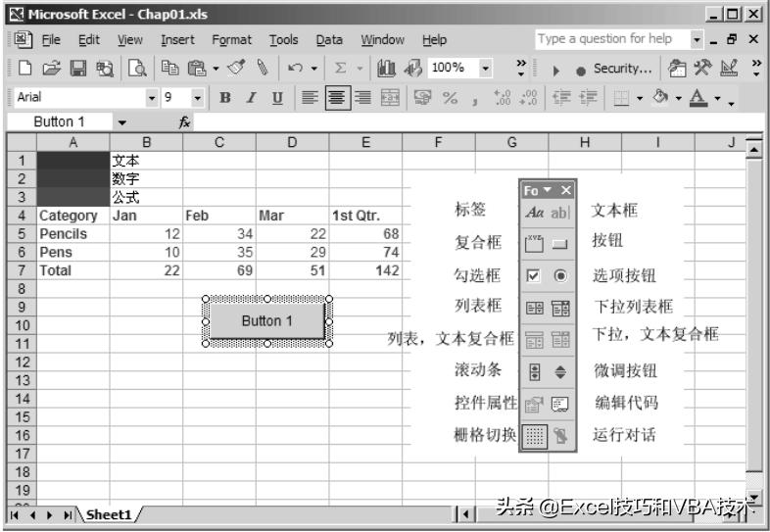Select the List Box control in Forms toolbar
The height and width of the screenshot is (532, 770).
tap(534, 308)
